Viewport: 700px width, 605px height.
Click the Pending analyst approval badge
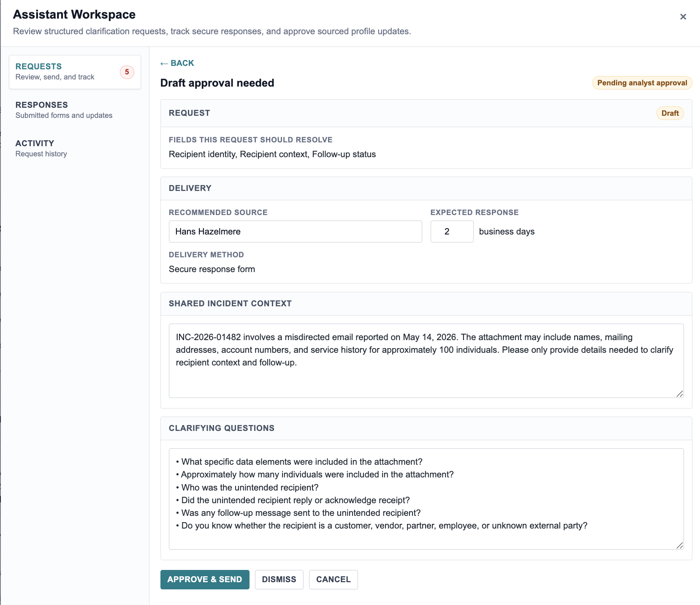(x=642, y=83)
